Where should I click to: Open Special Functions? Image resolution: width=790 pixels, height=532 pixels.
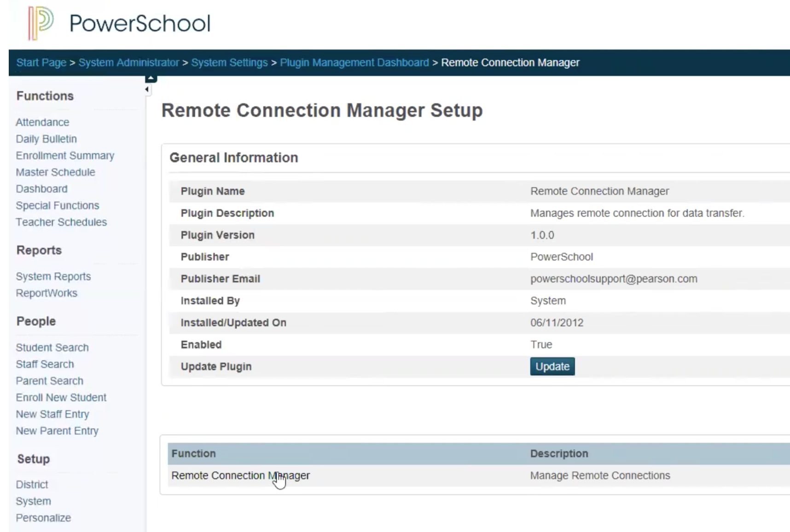(x=58, y=205)
